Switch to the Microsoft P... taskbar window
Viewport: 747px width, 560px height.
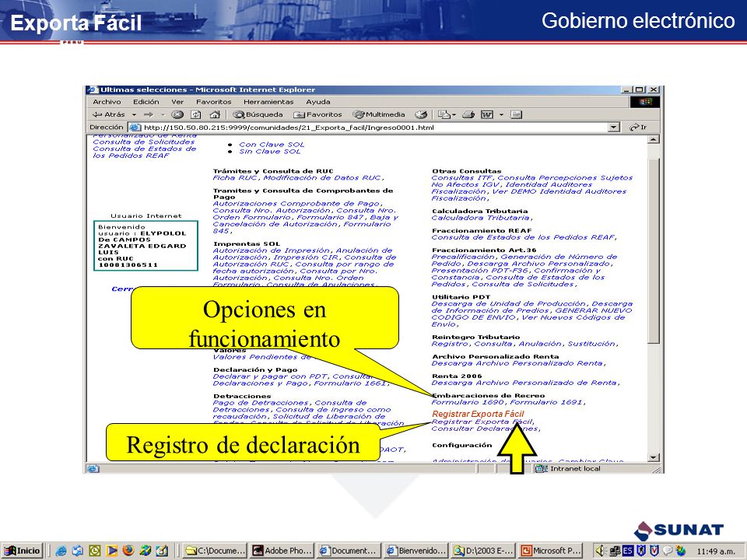click(x=551, y=551)
